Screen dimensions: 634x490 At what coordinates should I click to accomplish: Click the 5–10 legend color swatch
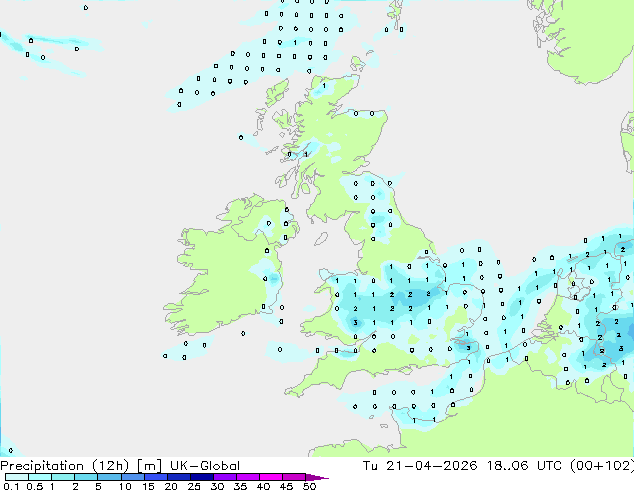click(x=110, y=477)
